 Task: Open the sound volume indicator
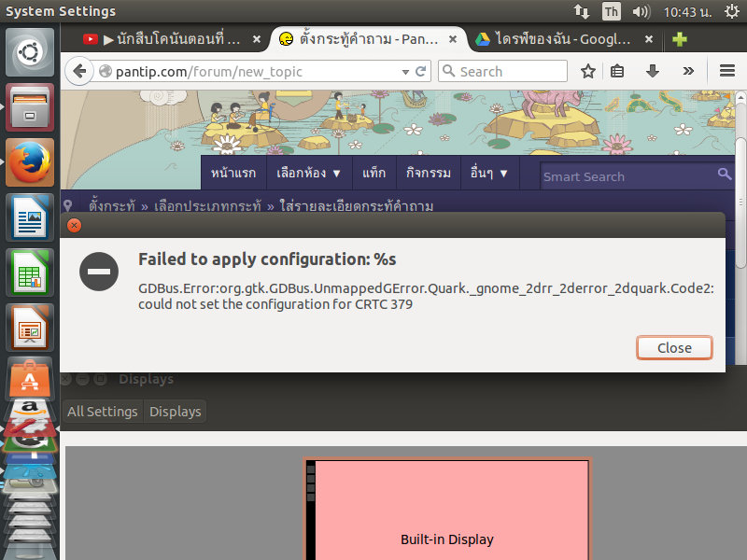pyautogui.click(x=641, y=11)
